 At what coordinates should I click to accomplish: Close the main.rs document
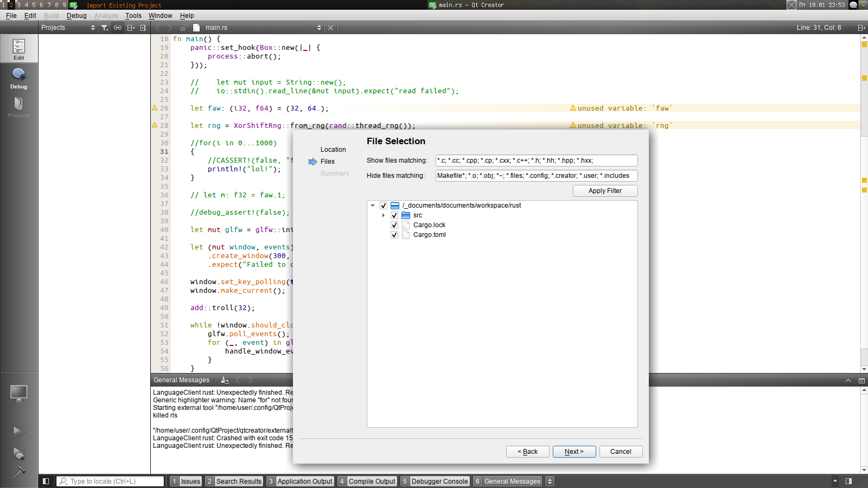tap(330, 28)
